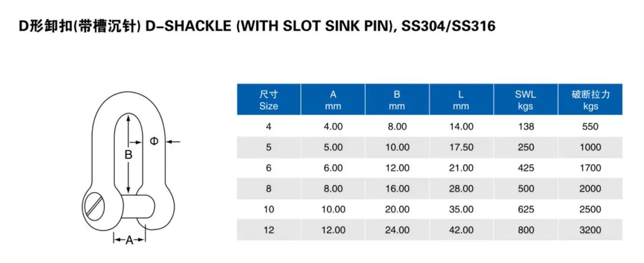Click the SWL value 425
The image size is (644, 263).
pos(526,168)
